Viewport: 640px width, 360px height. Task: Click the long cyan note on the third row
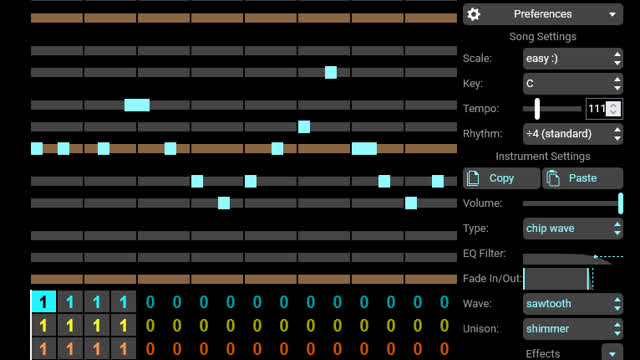tap(137, 105)
